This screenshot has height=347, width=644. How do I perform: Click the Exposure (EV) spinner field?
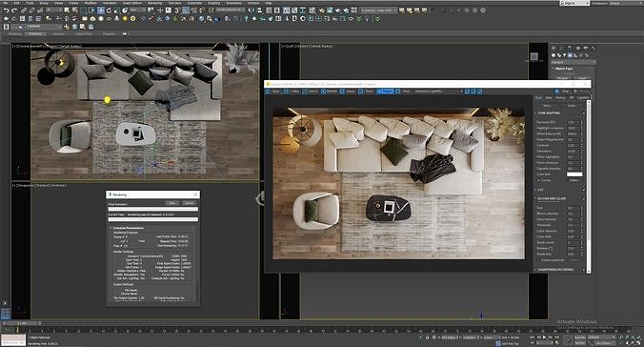[573, 122]
